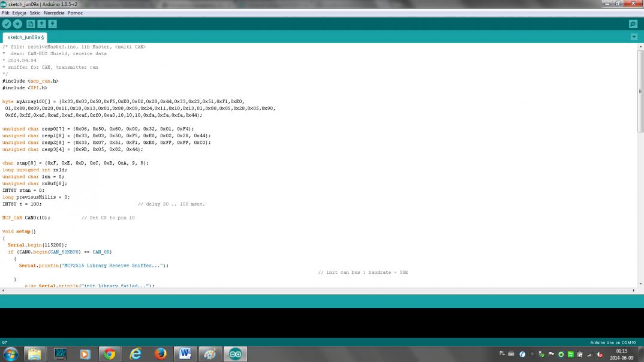Image resolution: width=644 pixels, height=362 pixels.
Task: Open the Narzędzia menu
Action: (x=54, y=13)
